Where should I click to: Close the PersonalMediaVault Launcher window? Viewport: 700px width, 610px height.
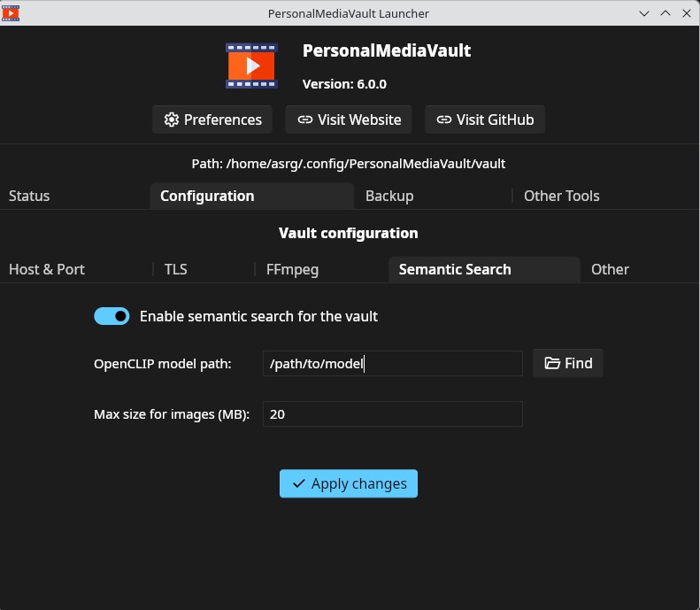coord(687,13)
